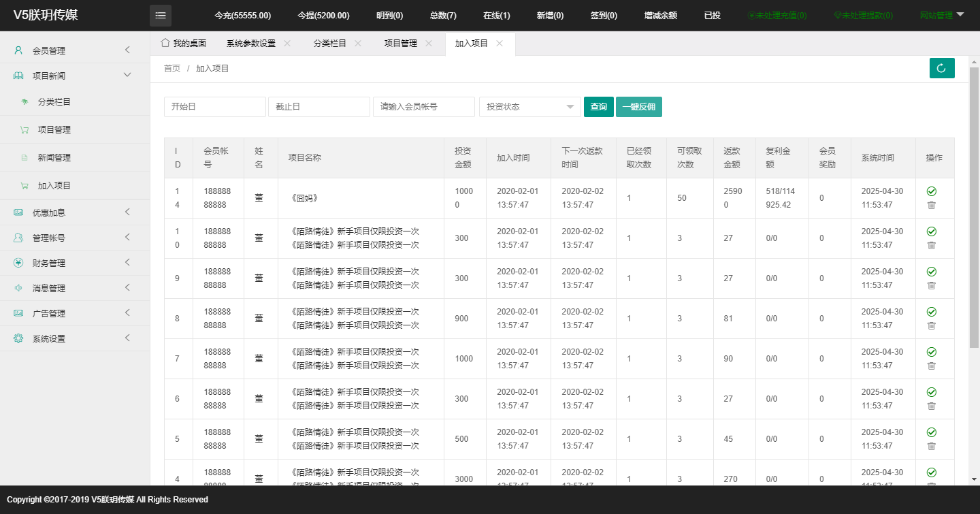This screenshot has height=514, width=980.
Task: Expand the 财务管理 sidebar menu
Action: (x=75, y=263)
